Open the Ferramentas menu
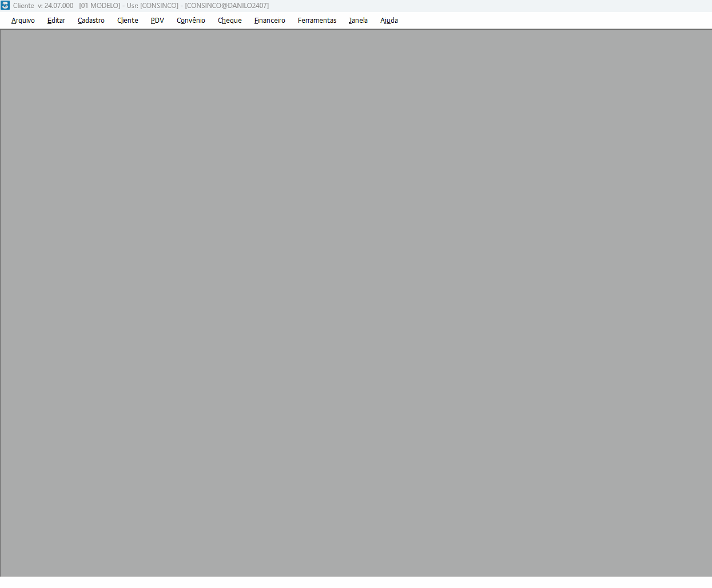Image resolution: width=712 pixels, height=588 pixels. click(317, 21)
